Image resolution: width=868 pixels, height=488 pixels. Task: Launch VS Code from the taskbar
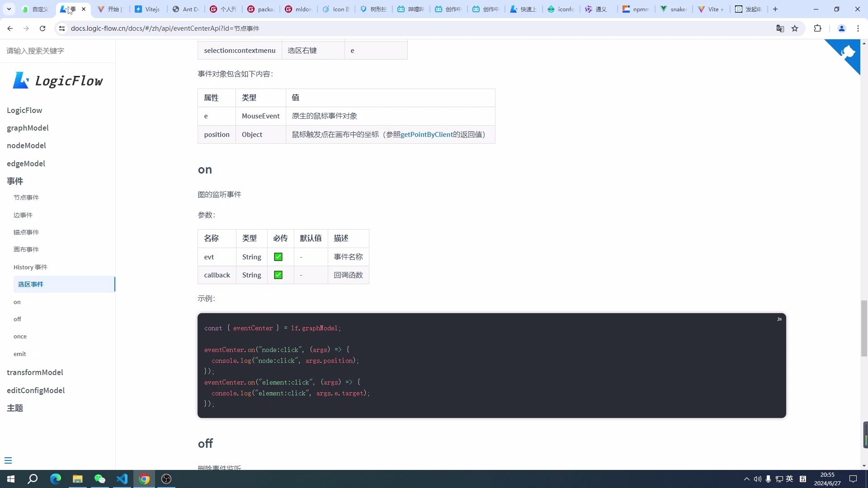coord(122,479)
